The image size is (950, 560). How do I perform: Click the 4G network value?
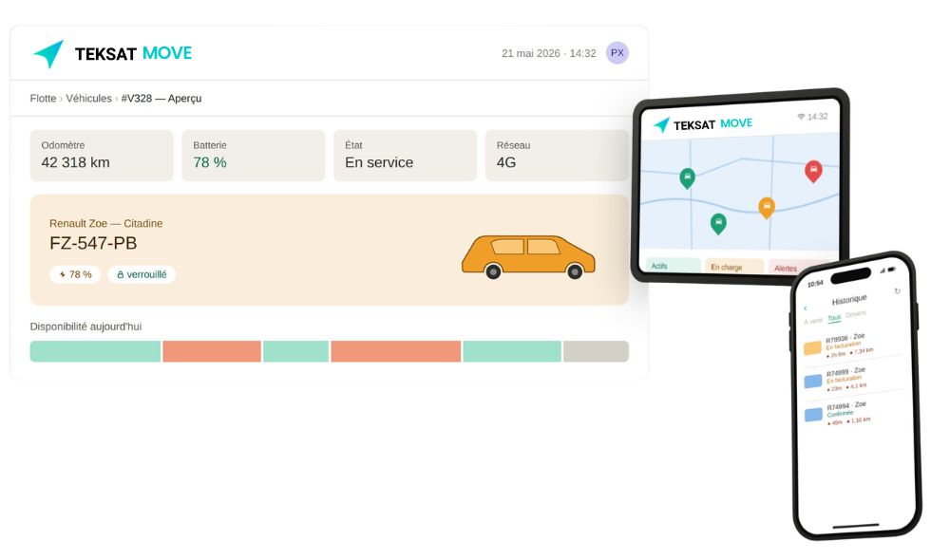click(x=506, y=162)
